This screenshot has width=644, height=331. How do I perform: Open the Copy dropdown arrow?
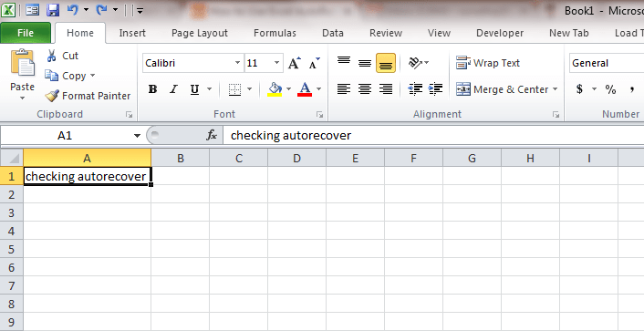click(92, 76)
